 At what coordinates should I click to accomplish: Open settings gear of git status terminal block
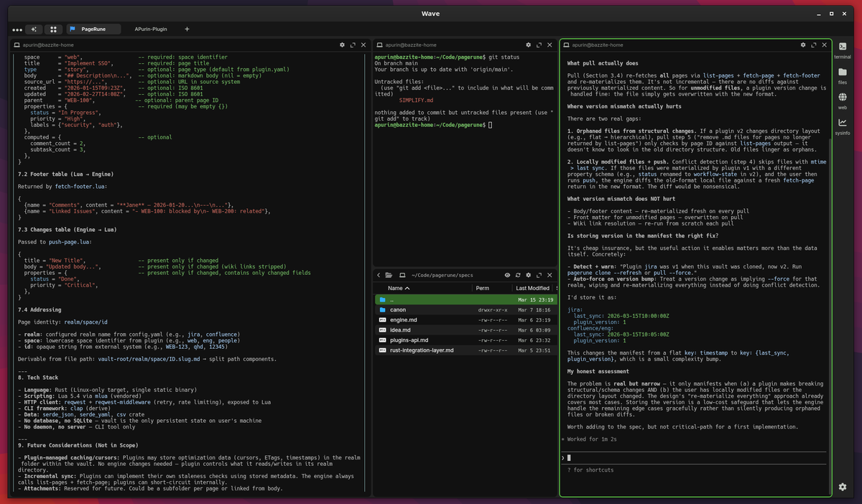tap(527, 45)
